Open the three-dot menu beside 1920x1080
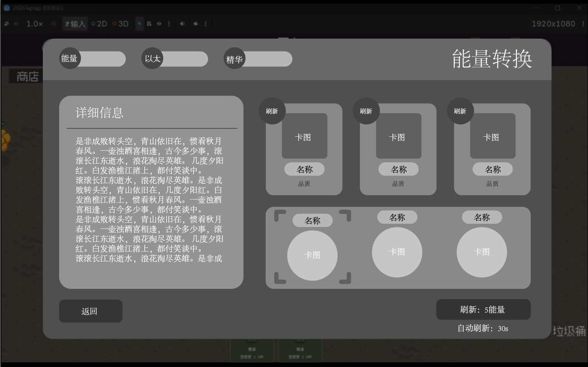Viewport: 588px width, 367px height. tap(583, 24)
